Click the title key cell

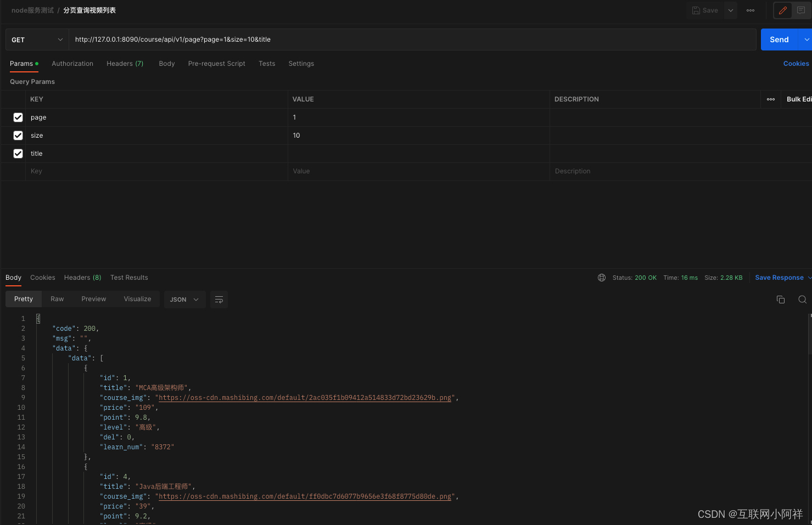coord(156,154)
